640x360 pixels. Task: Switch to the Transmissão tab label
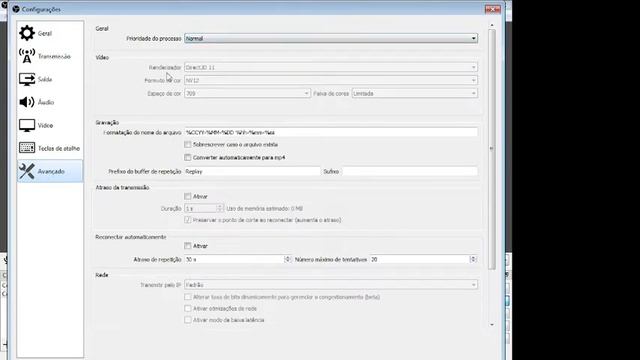tap(54, 56)
